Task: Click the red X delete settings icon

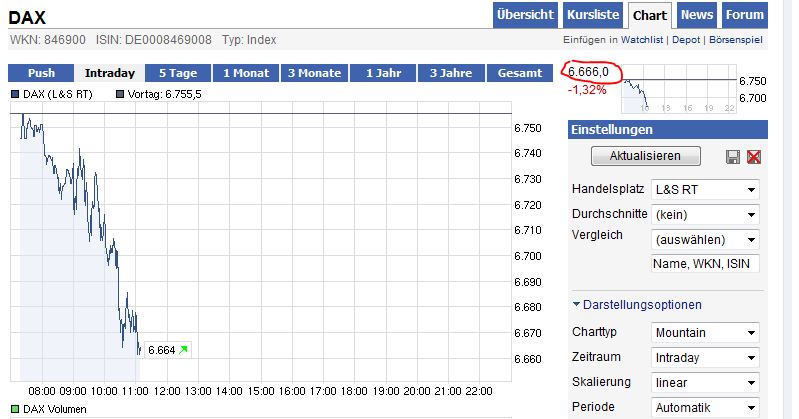Action: pos(754,157)
